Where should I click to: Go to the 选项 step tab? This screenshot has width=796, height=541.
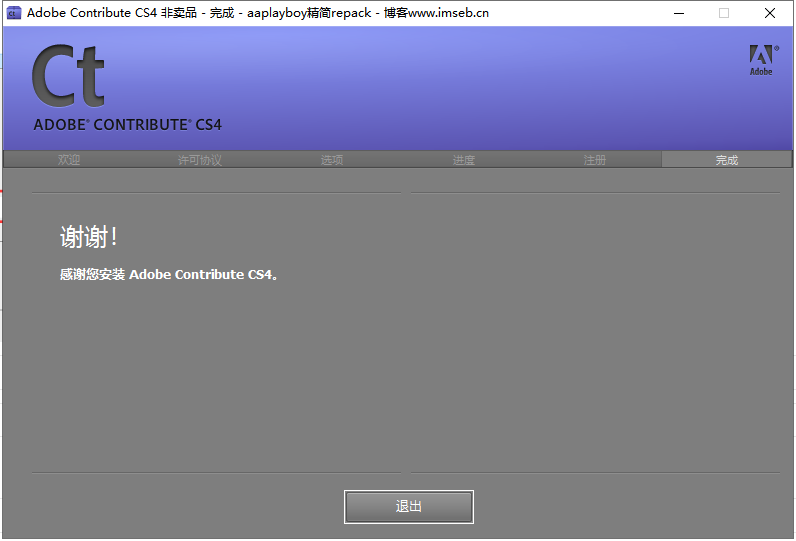332,160
